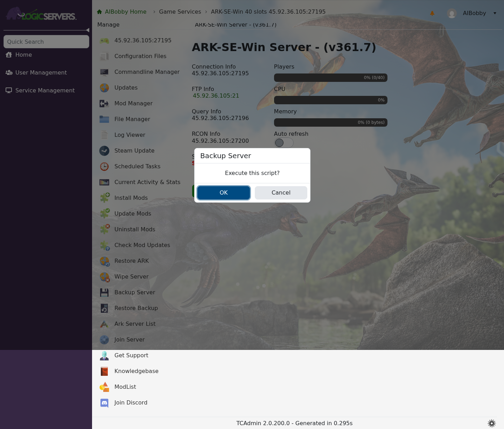Click the Restore ARK globe icon
Screen dimensions: 504x429
pos(104,261)
